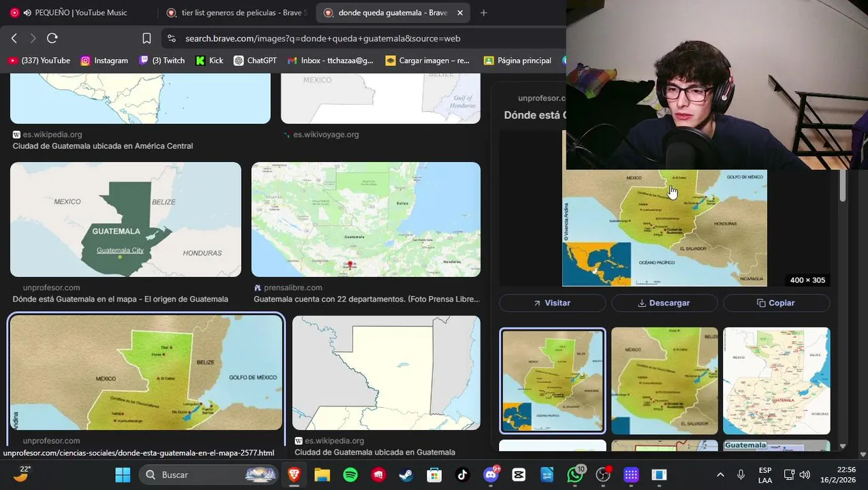This screenshot has height=490, width=868.
Task: Open TikTok from the taskbar
Action: click(x=462, y=474)
